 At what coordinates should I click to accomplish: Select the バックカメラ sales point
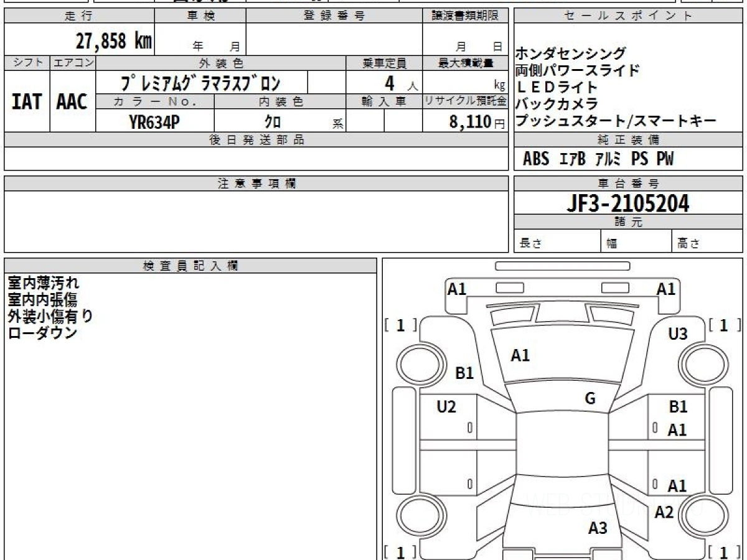click(x=557, y=104)
